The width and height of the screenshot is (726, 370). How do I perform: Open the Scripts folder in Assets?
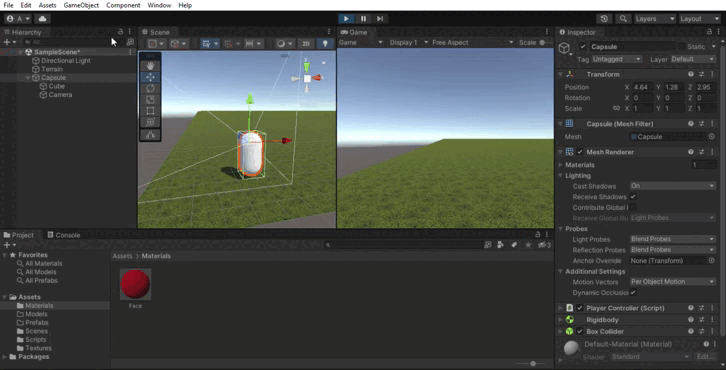click(x=36, y=339)
